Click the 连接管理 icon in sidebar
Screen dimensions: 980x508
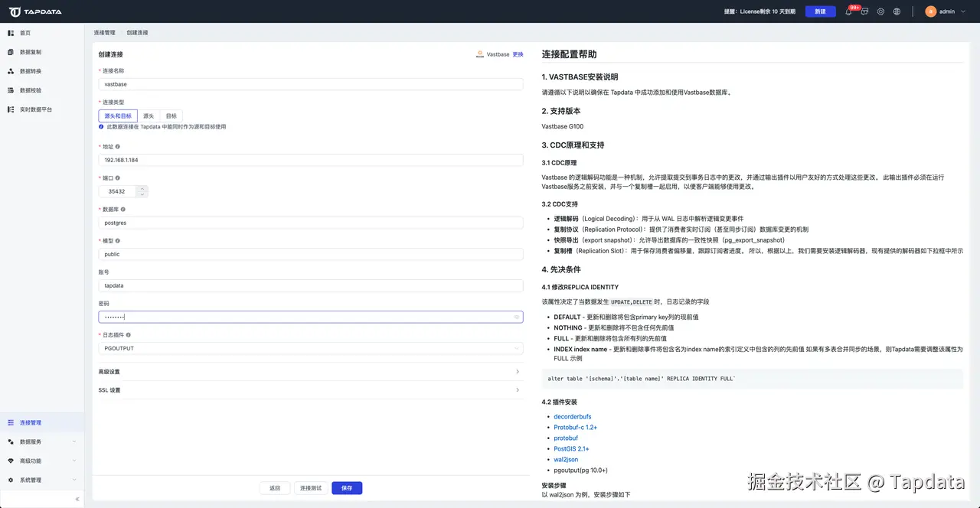coord(11,422)
